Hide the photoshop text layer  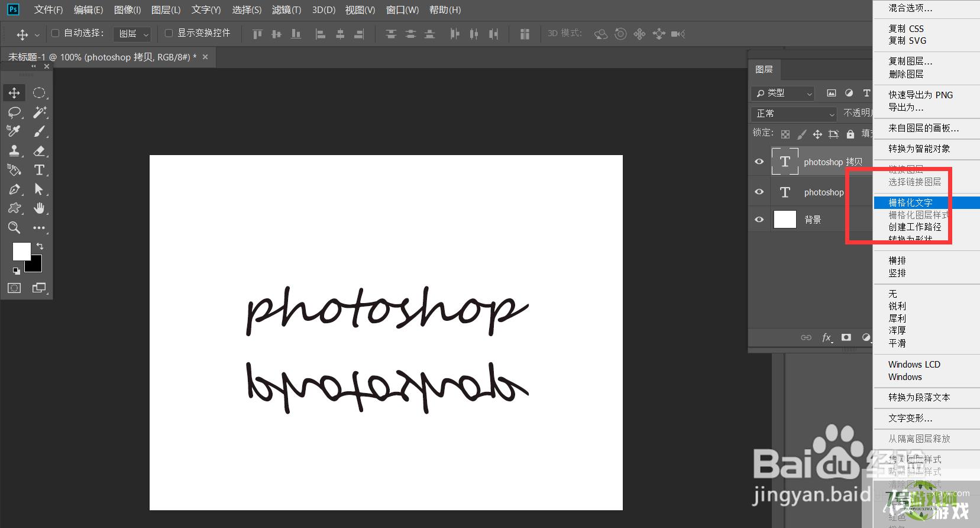pos(759,192)
